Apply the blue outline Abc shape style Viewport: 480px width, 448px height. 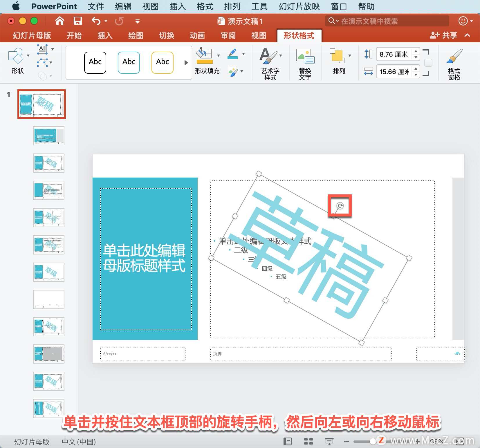[x=129, y=62]
